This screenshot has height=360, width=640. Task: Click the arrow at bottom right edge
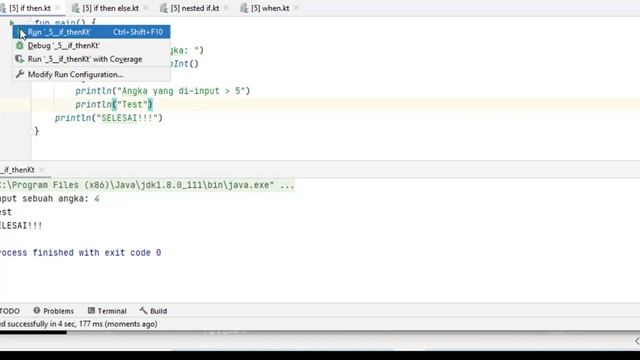[637, 341]
